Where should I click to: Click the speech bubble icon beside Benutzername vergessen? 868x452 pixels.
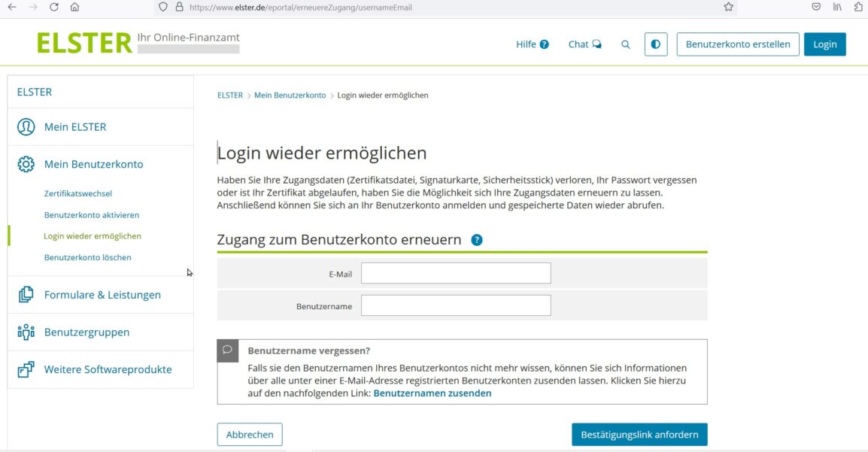(227, 350)
